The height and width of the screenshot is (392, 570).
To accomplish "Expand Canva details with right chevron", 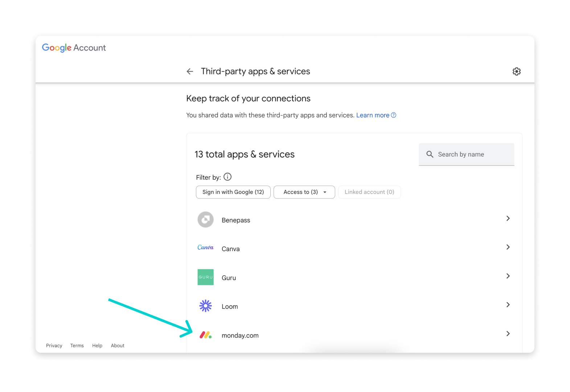I will coord(508,247).
